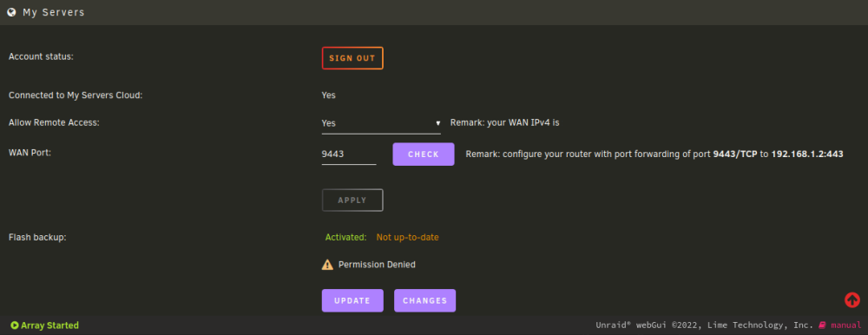The width and height of the screenshot is (868, 335).
Task: Open the Allow Remote Access dropdown
Action: 381,123
